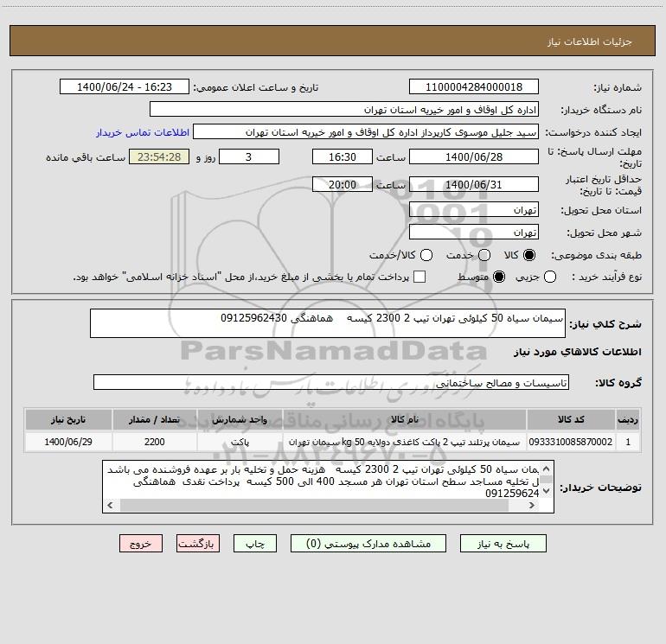
Task: Select the متوسط purchase type radio
Action: click(499, 277)
